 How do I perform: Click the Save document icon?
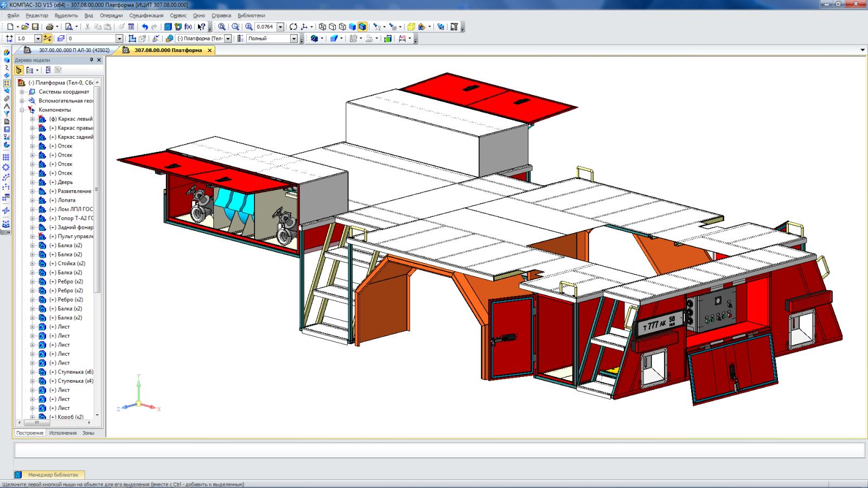(35, 27)
